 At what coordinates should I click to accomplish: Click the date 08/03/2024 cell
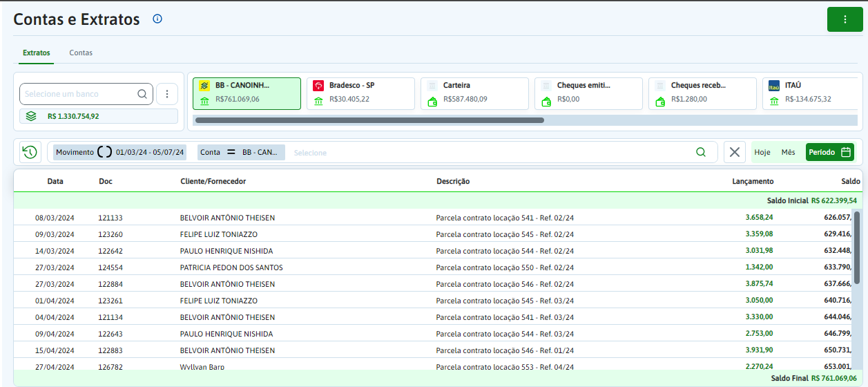[55, 218]
